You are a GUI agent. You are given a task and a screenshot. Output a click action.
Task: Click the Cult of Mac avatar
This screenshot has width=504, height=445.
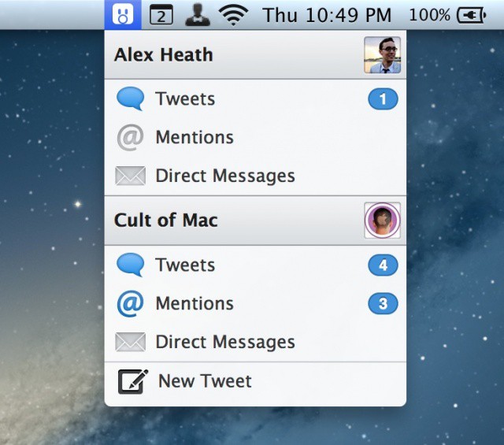pos(382,221)
